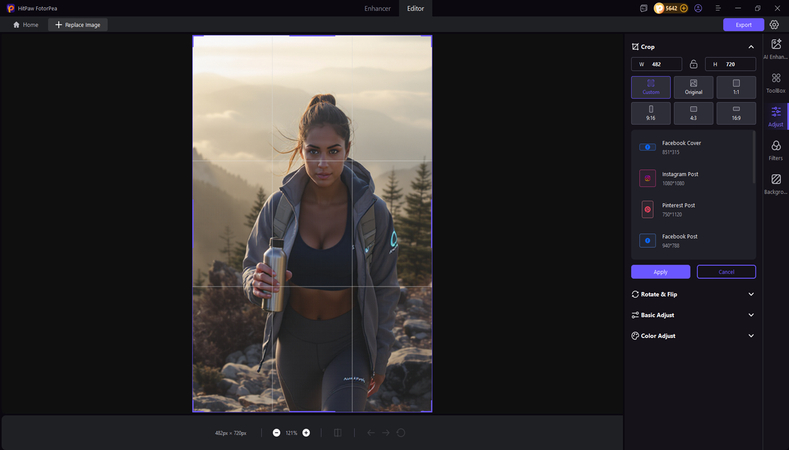Toggle the aspect ratio lock icon
The image size is (789, 450).
click(693, 64)
